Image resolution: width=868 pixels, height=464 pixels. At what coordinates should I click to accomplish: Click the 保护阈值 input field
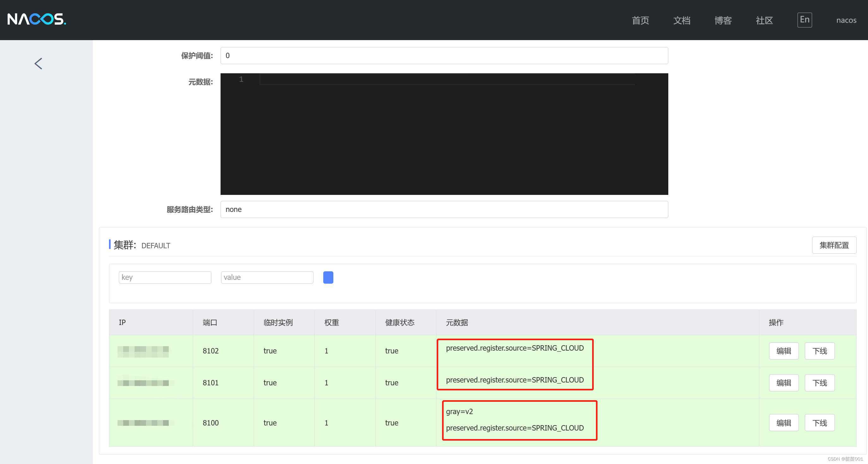click(444, 56)
